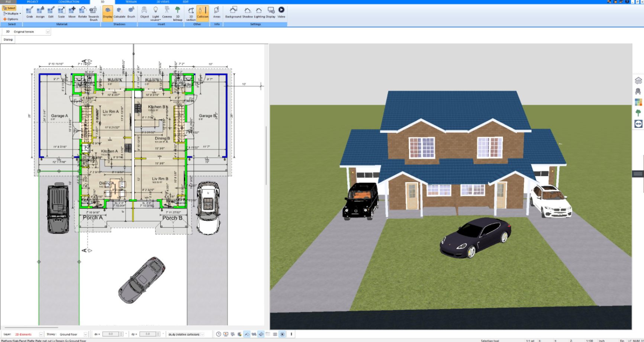
Task: Insert a Camera
Action: [167, 12]
